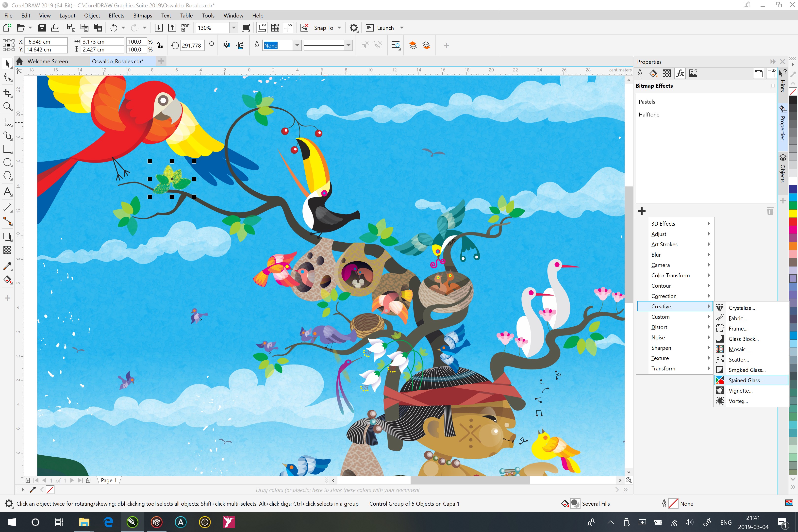Click the rotation angle field

tap(192, 46)
